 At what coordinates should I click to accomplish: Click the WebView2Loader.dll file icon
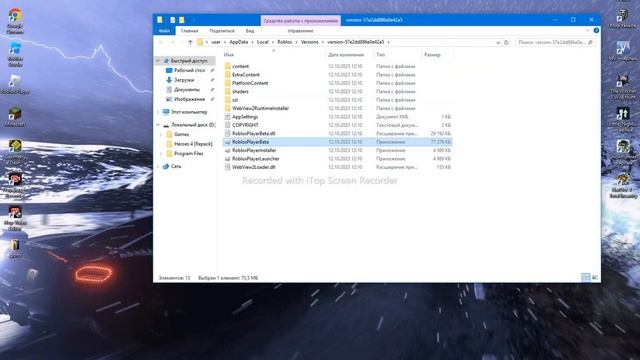227,167
